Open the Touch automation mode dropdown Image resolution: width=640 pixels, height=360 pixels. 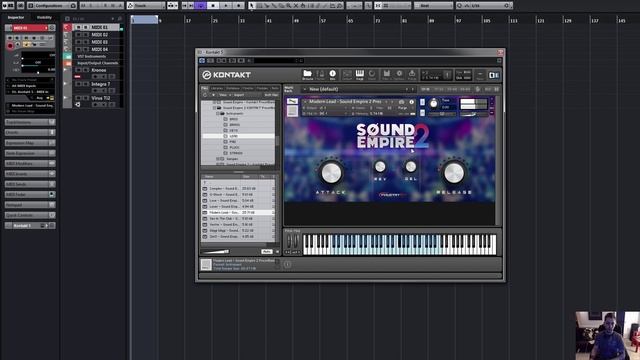pos(146,6)
